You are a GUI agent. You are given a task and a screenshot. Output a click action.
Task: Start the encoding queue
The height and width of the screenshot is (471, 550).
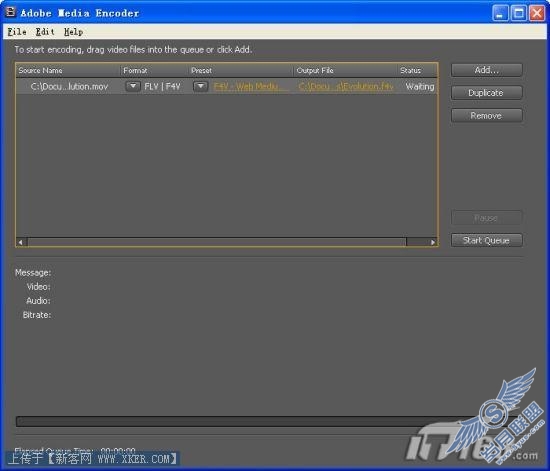487,240
